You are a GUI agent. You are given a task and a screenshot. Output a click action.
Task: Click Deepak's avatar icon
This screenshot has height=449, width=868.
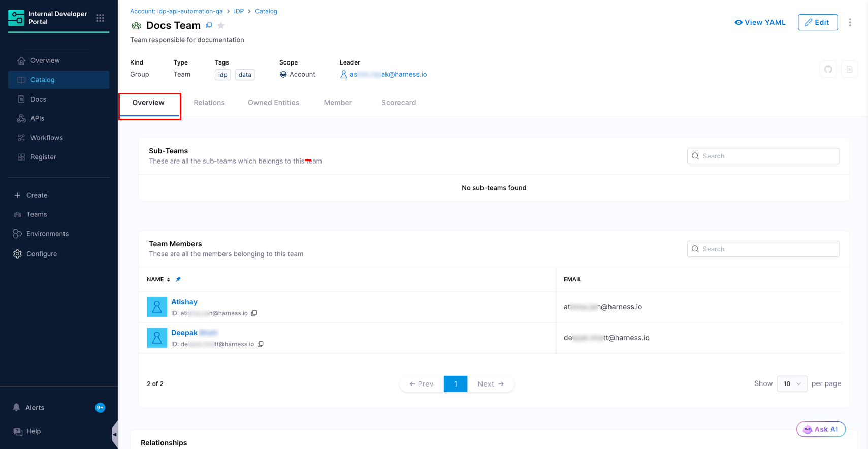(157, 338)
